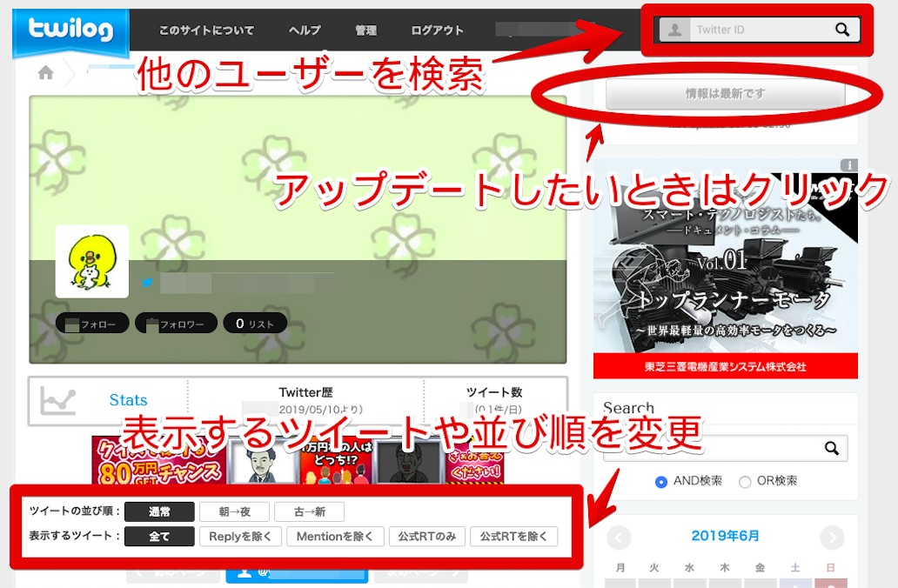Filter tweets with Replyを除く
This screenshot has width=898, height=588.
pos(239,537)
